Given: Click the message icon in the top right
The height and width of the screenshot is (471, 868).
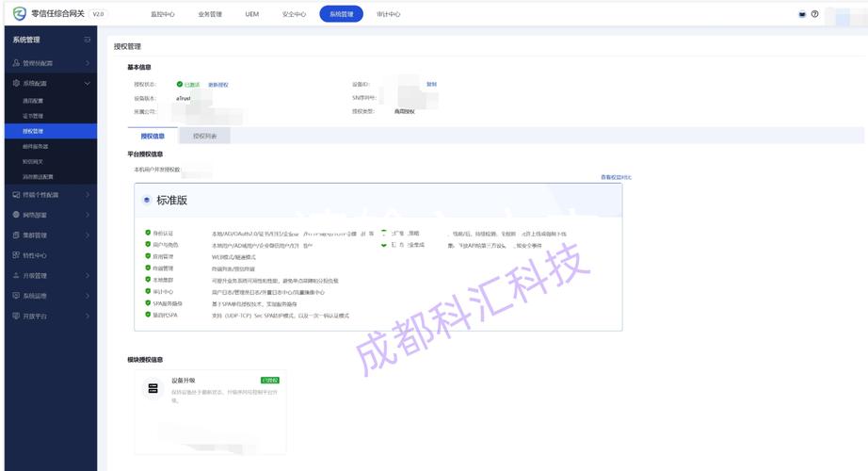Looking at the screenshot, I should pos(802,14).
